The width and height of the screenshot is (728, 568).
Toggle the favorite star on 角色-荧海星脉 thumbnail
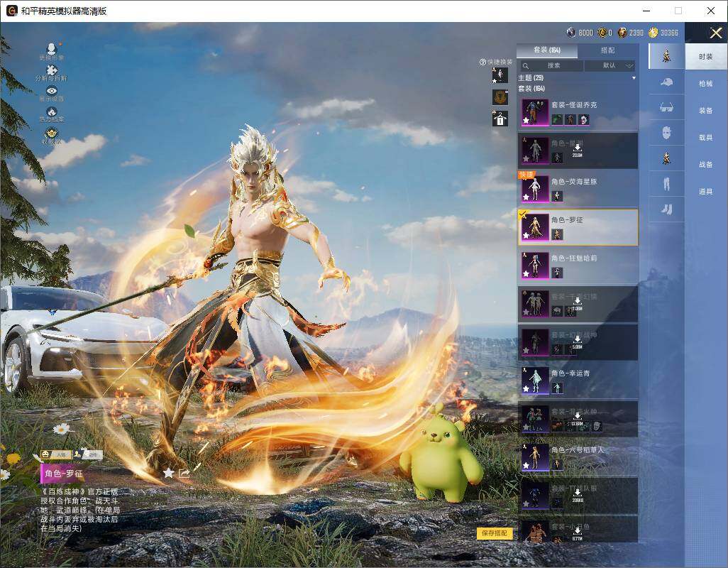[x=526, y=197]
